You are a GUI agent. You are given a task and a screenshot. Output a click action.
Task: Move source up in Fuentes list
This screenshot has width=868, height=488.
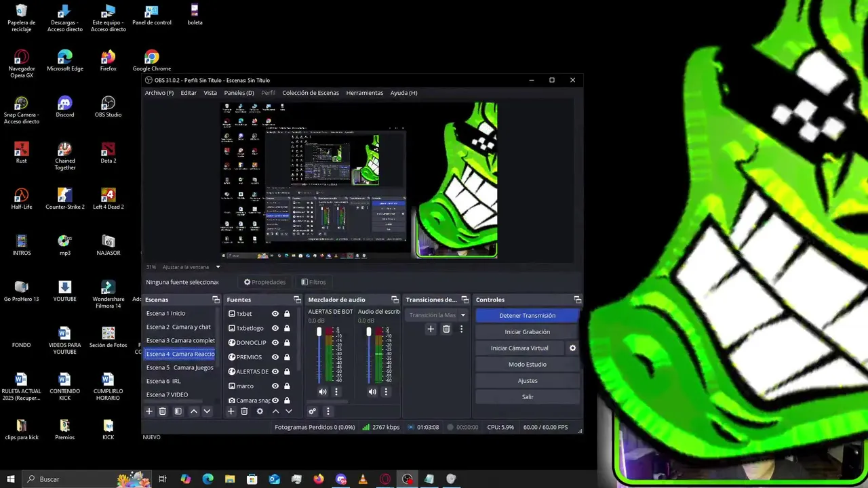275,411
